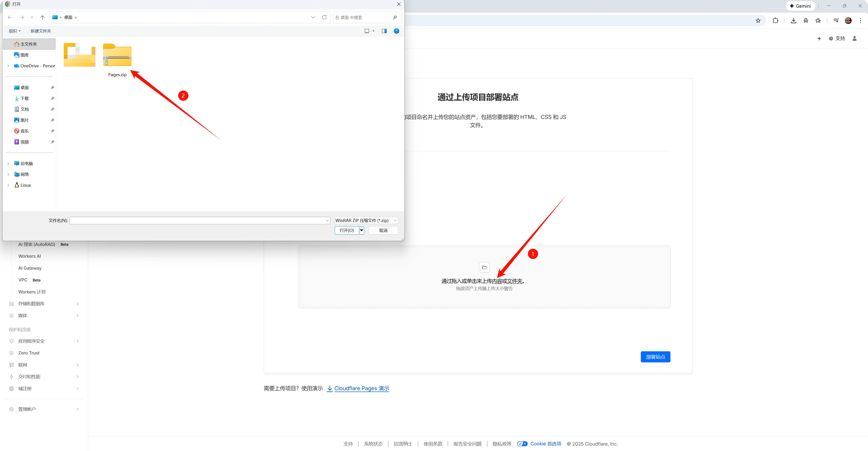The width and height of the screenshot is (868, 451).
Task: Open Workers AI sidebar item
Action: point(30,256)
